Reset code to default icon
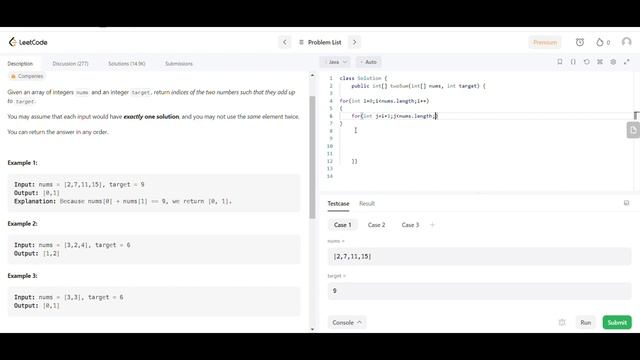 pos(587,62)
